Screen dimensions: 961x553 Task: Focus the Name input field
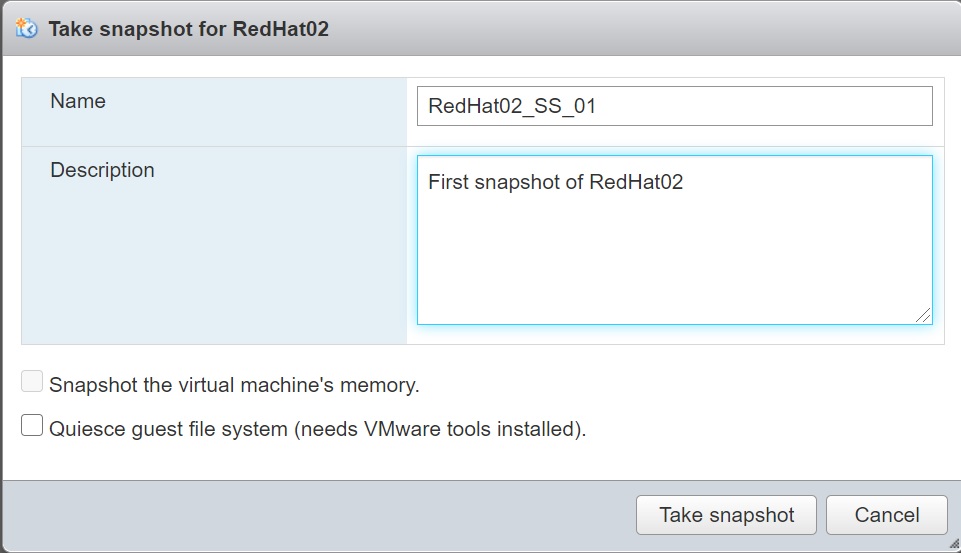pyautogui.click(x=674, y=106)
